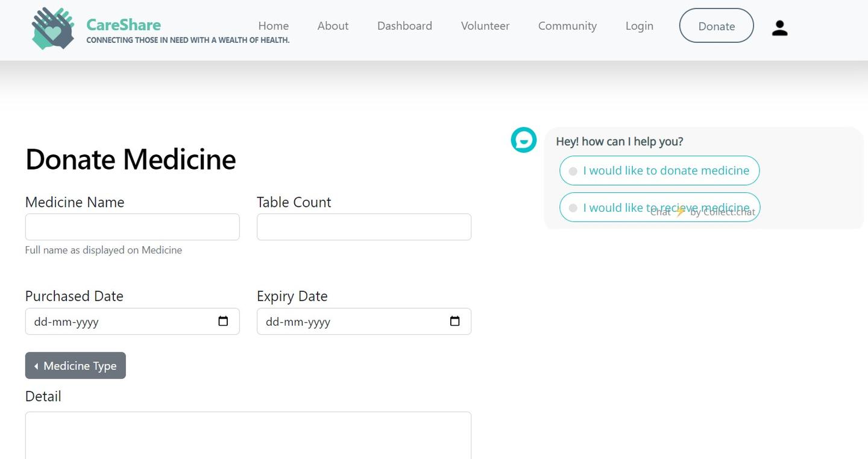Focus the Medicine Name input field

[x=132, y=227]
